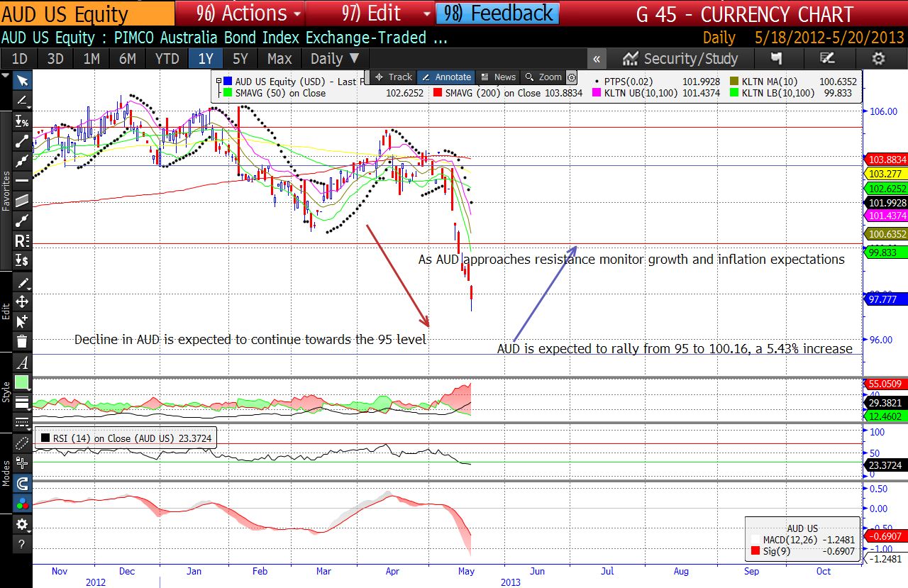Viewport: 908px width, 588px height.
Task: Open the Daily periodicity dropdown
Action: coord(335,59)
